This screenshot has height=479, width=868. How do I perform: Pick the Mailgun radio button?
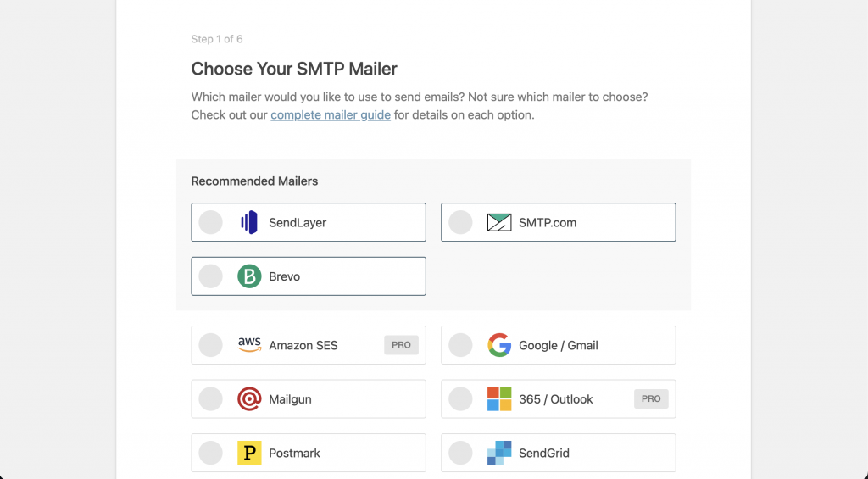click(210, 399)
